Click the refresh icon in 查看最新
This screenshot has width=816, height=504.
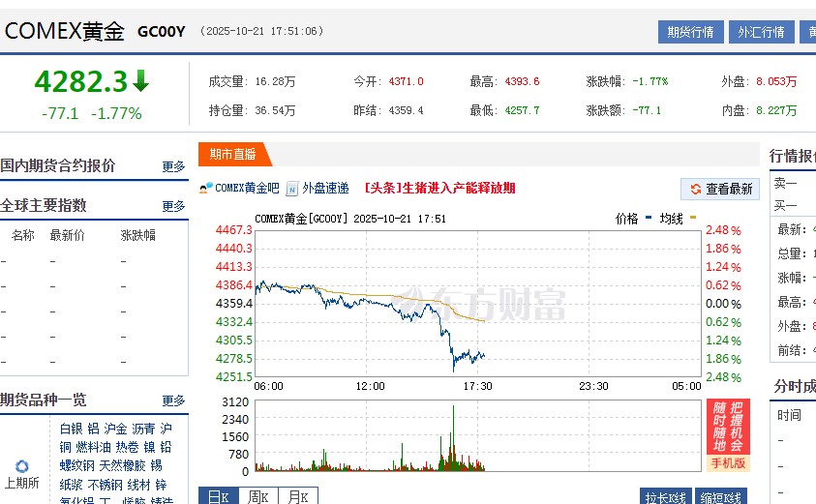click(694, 189)
